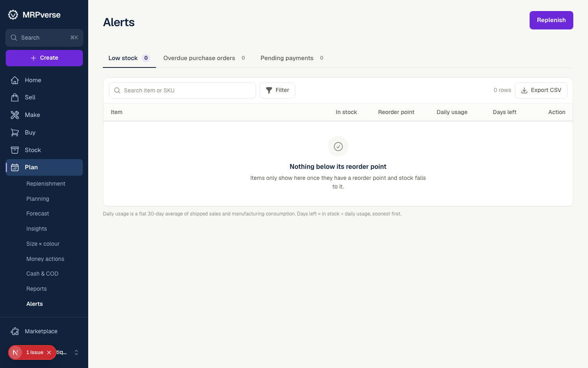588x368 pixels.
Task: Open Cash & COD page
Action: pyautogui.click(x=42, y=274)
